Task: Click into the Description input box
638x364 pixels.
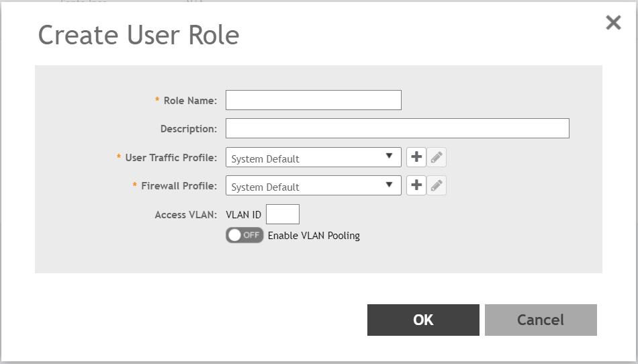Action: tap(397, 128)
